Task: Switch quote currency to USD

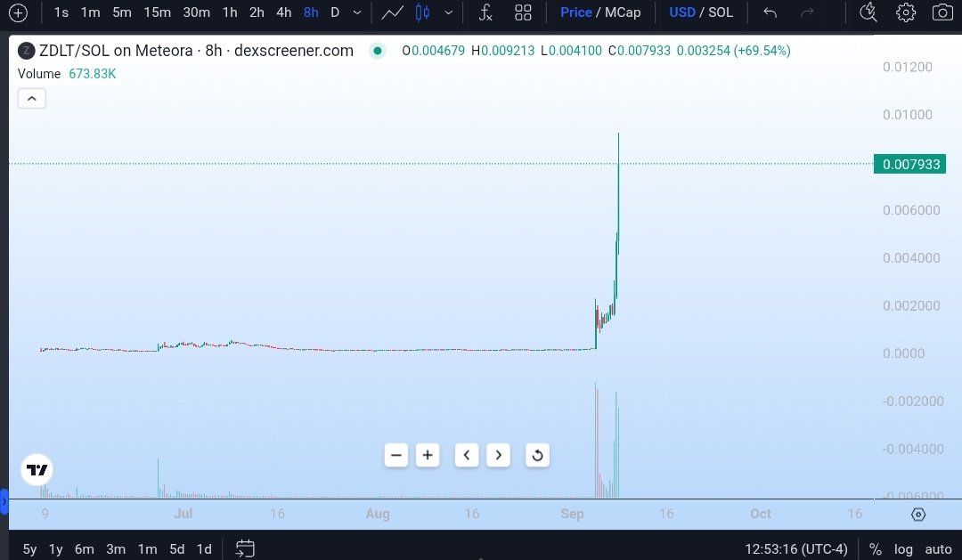Action: 681,12
